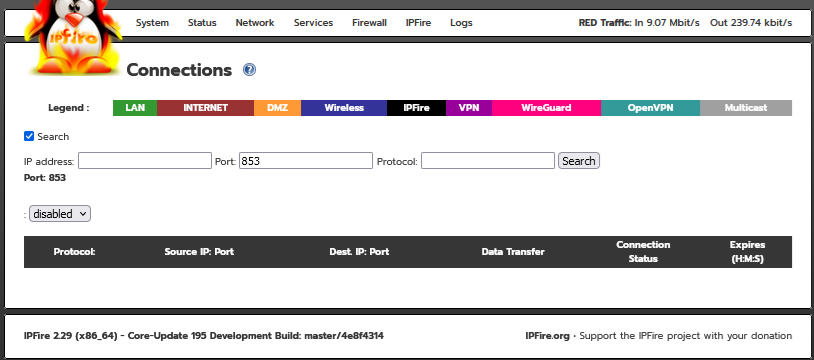Open the disabled refresh dropdown
The width and height of the screenshot is (814, 360).
click(60, 214)
